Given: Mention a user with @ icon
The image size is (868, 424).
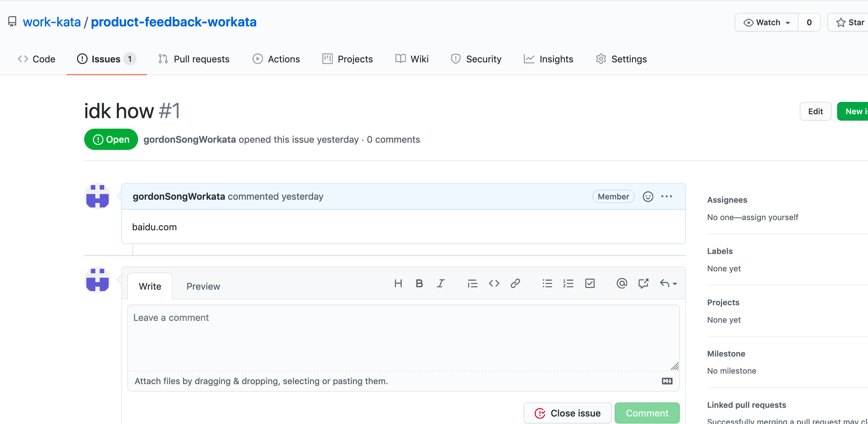Looking at the screenshot, I should 622,283.
